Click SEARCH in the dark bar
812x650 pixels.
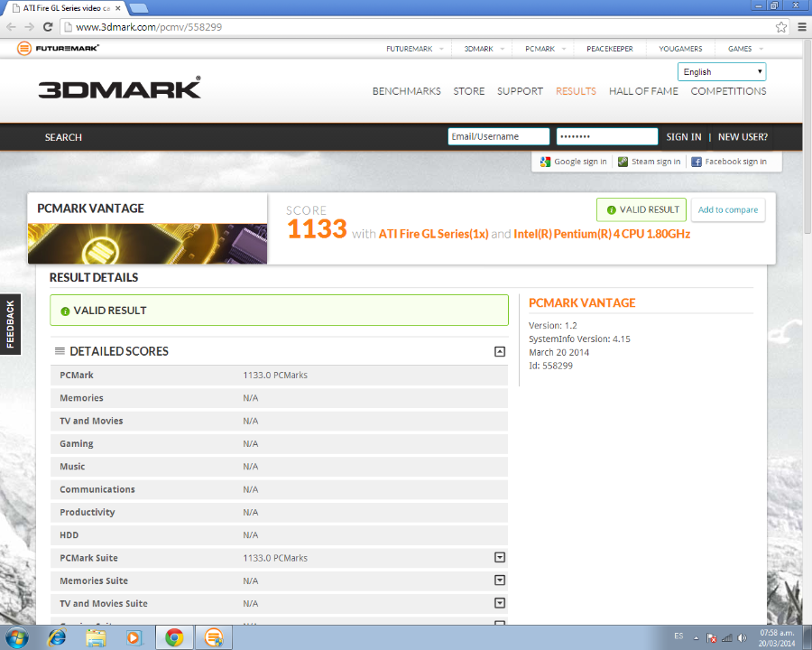(63, 137)
